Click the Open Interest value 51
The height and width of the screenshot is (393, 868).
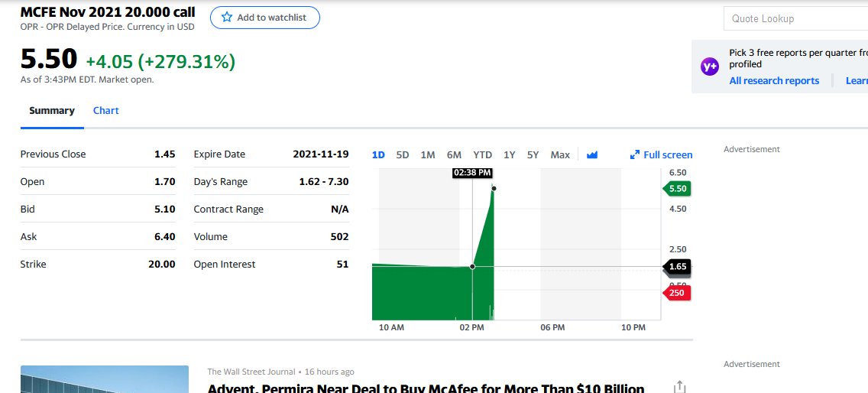click(342, 264)
